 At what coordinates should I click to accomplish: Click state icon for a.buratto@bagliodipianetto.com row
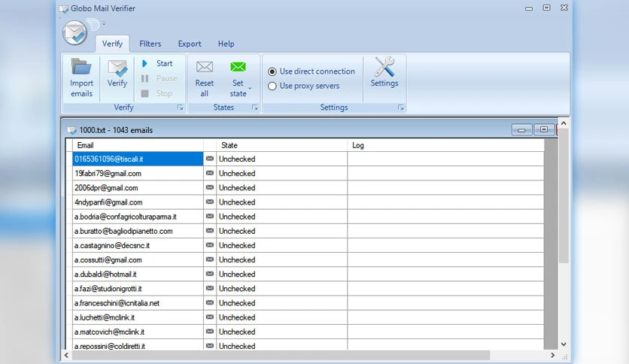point(210,231)
